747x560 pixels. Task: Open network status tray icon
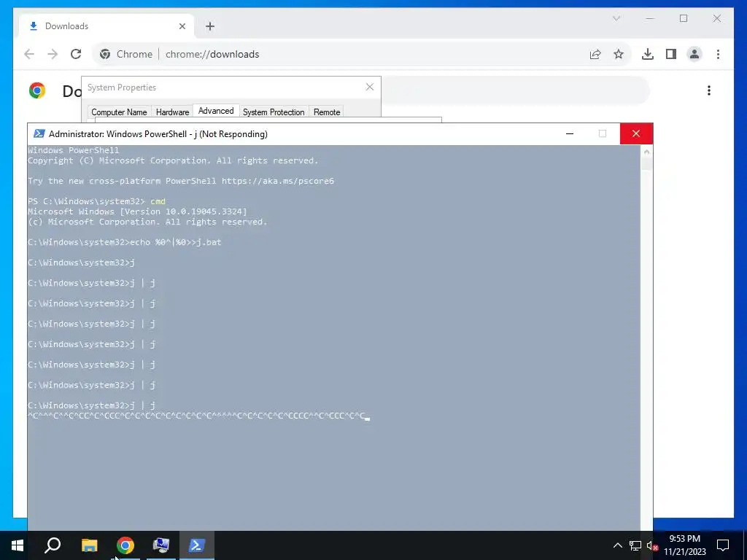point(635,545)
